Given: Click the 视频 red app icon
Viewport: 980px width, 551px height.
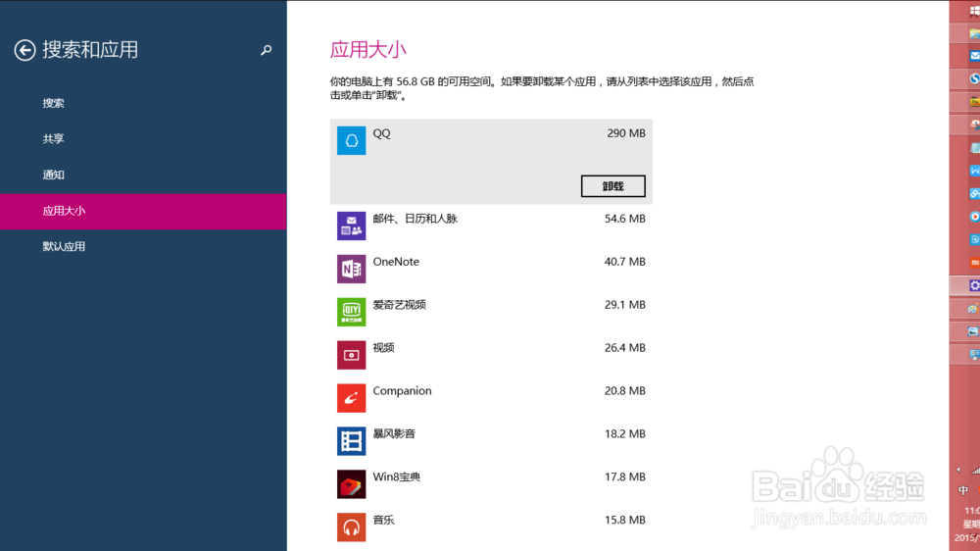Looking at the screenshot, I should click(x=351, y=355).
